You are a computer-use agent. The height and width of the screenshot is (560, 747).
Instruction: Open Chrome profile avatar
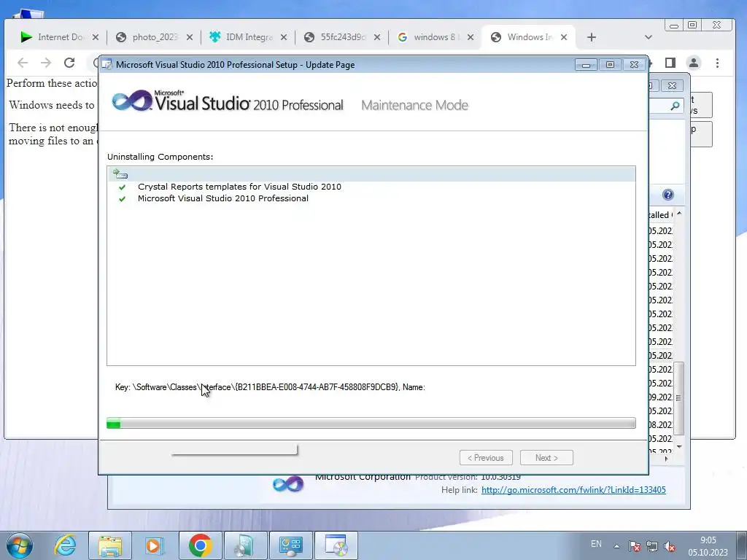click(694, 63)
